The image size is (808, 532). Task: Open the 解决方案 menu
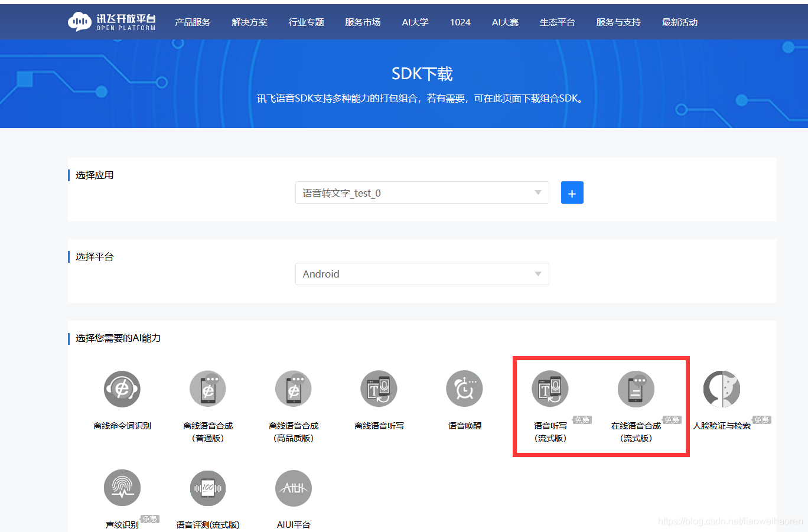click(250, 22)
